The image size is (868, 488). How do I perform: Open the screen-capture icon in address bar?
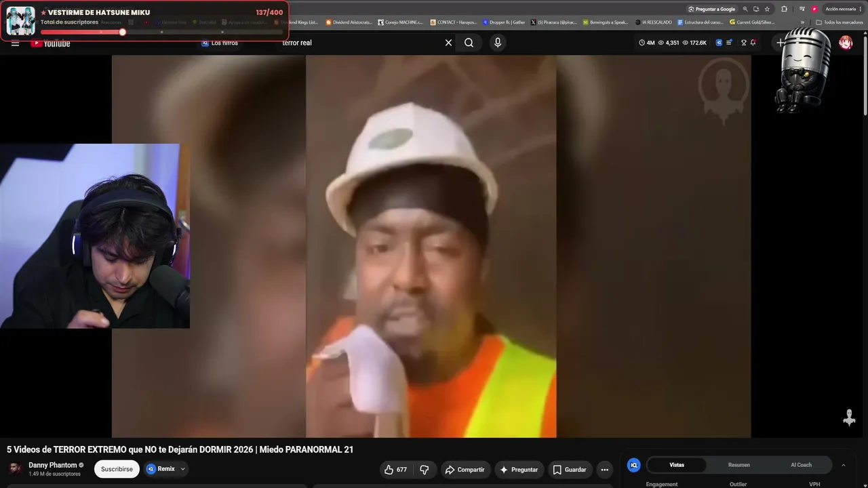click(756, 9)
